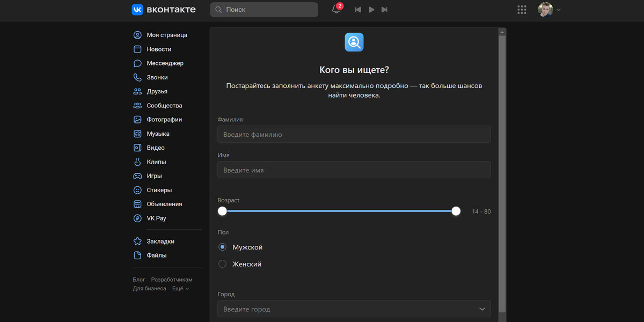Click the age range text 14 - 80
The height and width of the screenshot is (322, 644).
coord(481,211)
